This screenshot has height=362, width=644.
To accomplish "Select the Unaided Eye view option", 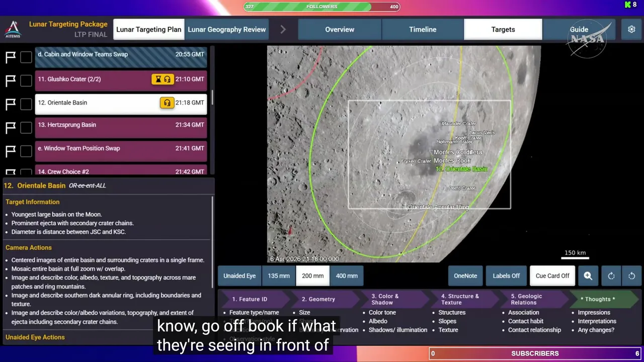I will click(x=239, y=276).
